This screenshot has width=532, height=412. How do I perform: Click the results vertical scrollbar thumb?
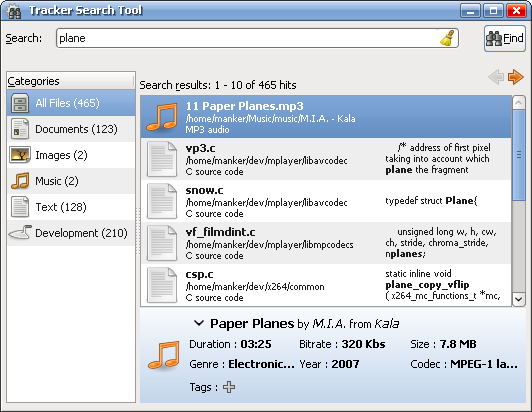pos(518,155)
